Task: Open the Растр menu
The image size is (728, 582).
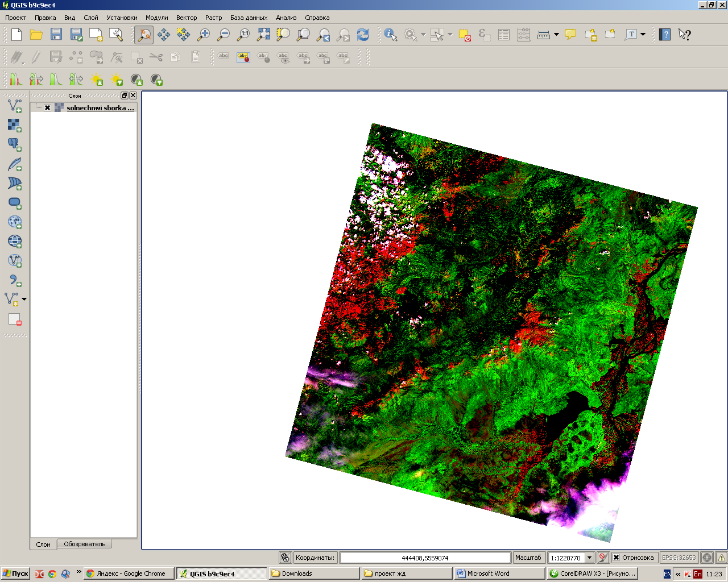Action: point(213,18)
